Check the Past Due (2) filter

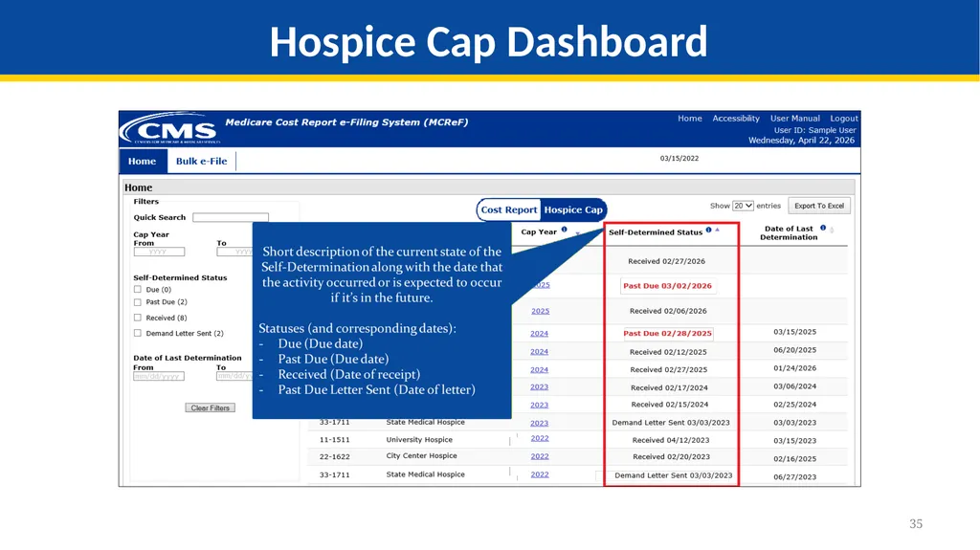tap(138, 302)
